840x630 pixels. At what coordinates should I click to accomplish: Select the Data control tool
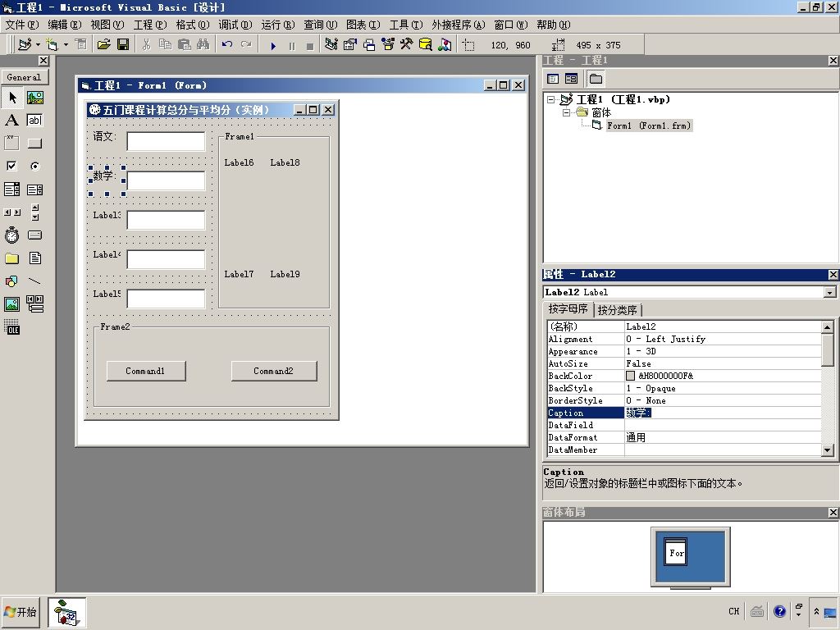(34, 304)
